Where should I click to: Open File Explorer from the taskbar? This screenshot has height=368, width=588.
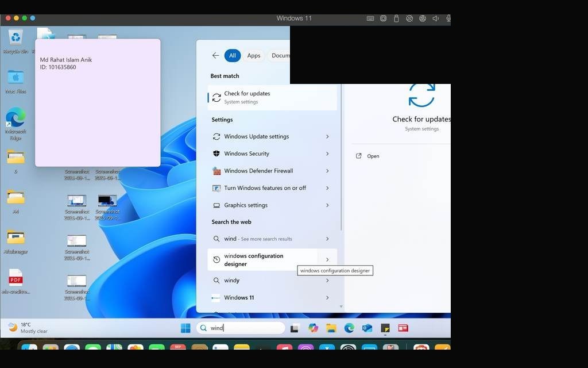point(331,328)
